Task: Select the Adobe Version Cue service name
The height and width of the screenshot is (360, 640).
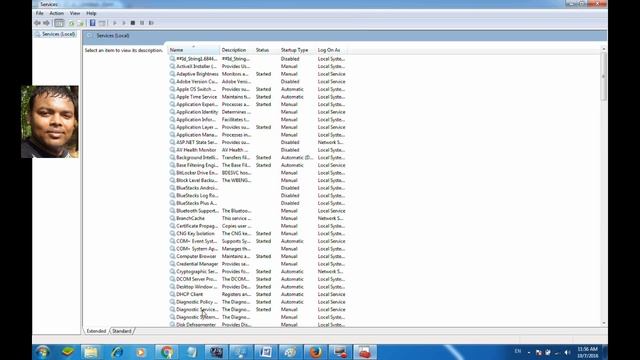Action: [197, 82]
